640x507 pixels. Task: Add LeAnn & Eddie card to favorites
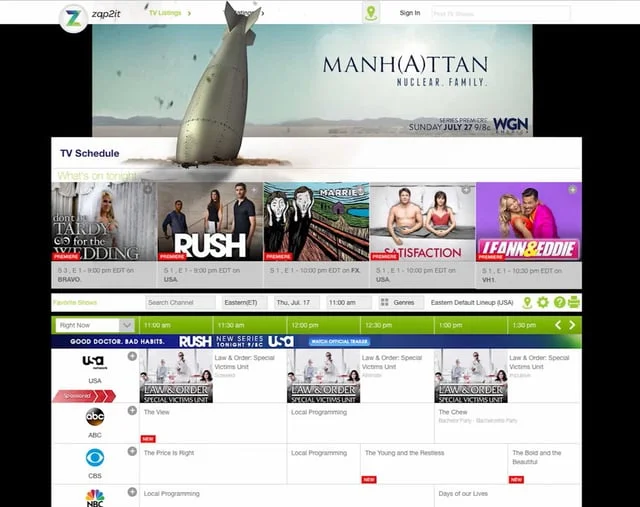[x=572, y=189]
